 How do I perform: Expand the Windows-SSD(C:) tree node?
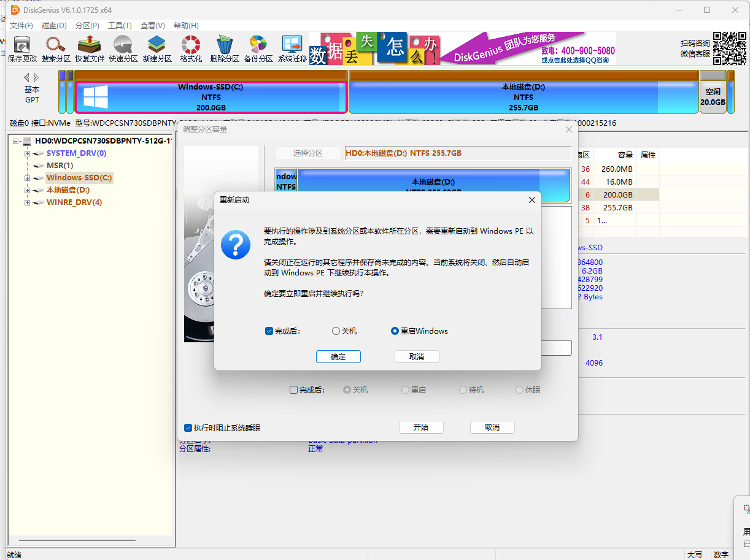coord(28,178)
